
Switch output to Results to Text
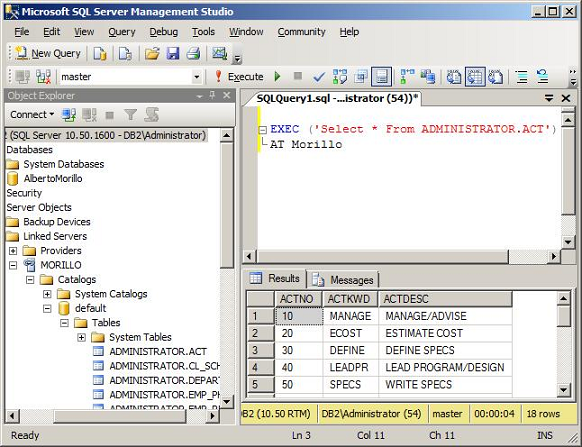pos(454,77)
